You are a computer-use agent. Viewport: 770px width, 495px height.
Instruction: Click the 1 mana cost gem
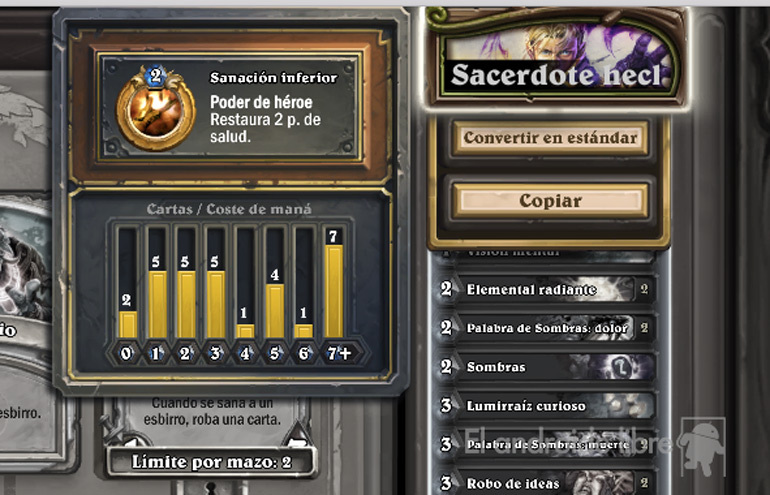156,353
